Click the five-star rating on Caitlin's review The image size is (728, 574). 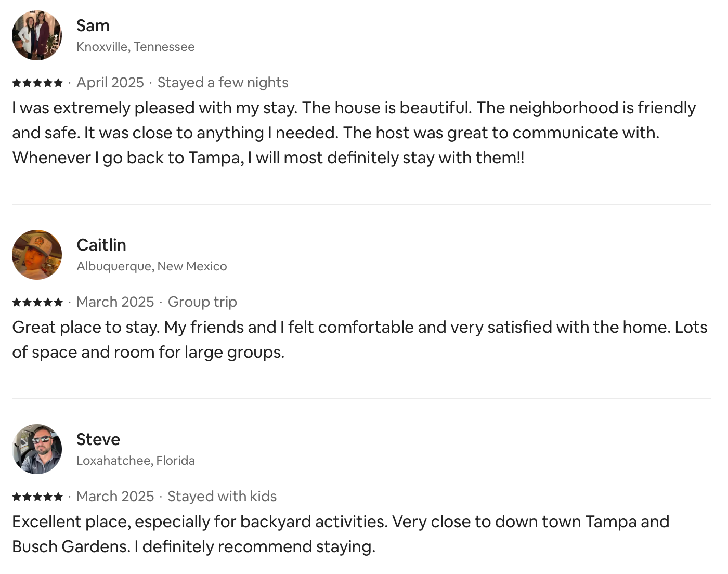point(37,302)
